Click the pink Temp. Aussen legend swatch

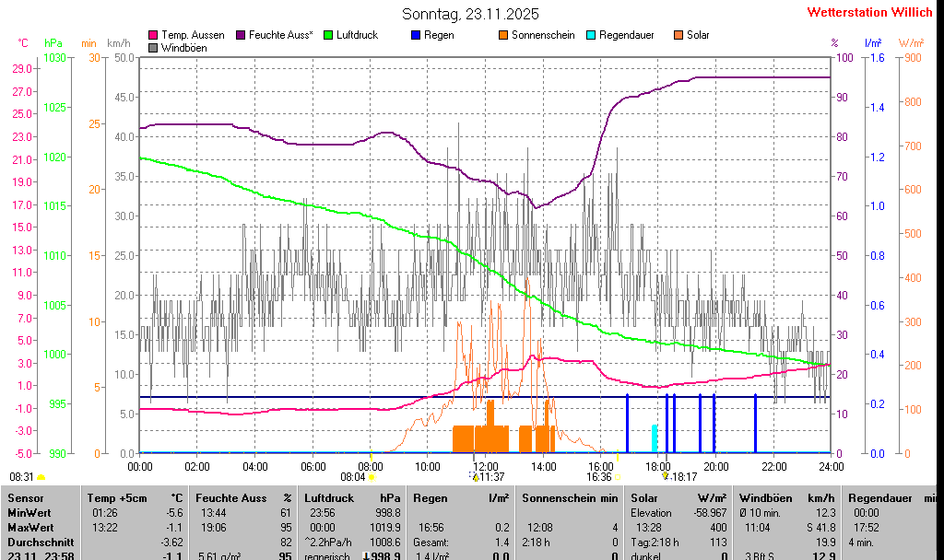[x=153, y=35]
